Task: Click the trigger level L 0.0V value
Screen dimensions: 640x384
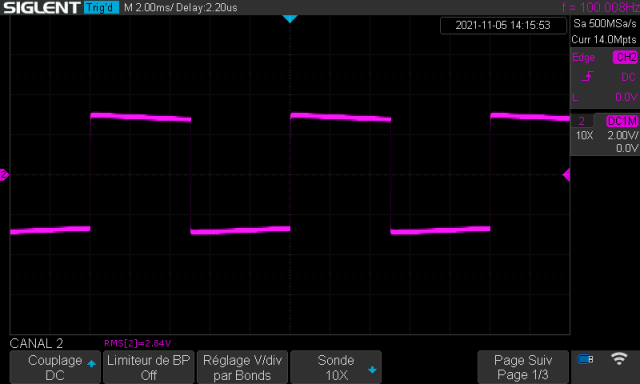Action: [626, 97]
